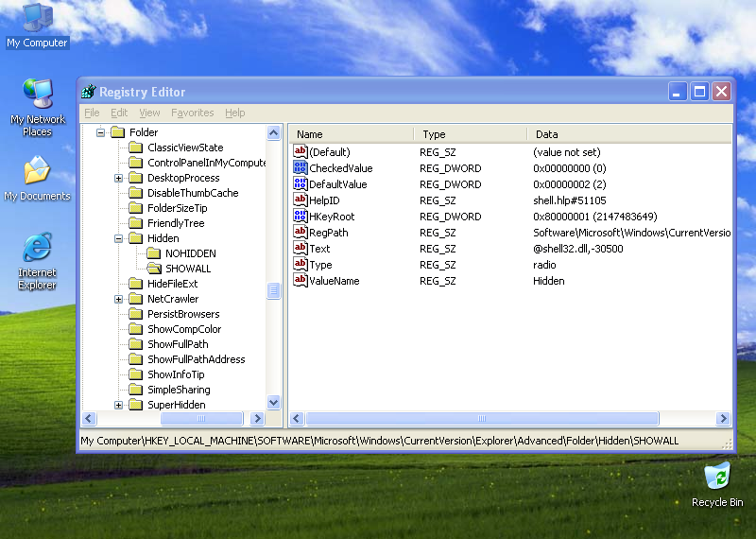Expand the DesktopProcess key node
This screenshot has width=756, height=539.
point(118,178)
